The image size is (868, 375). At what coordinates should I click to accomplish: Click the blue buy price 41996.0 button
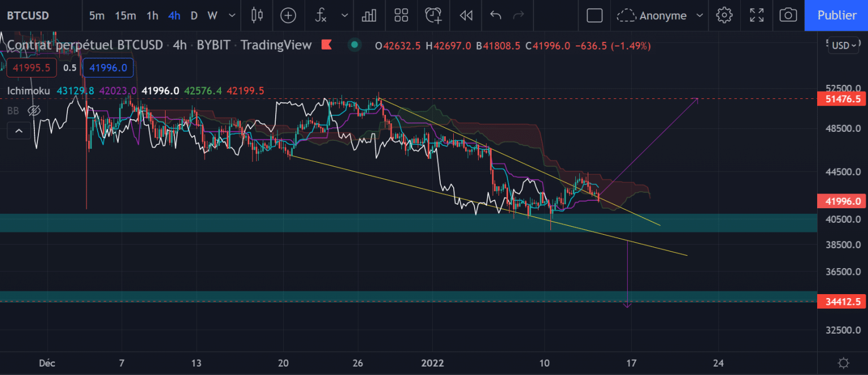tap(108, 68)
